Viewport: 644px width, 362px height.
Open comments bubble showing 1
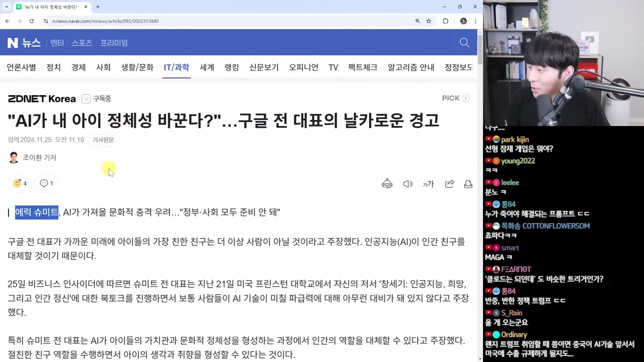(46, 183)
